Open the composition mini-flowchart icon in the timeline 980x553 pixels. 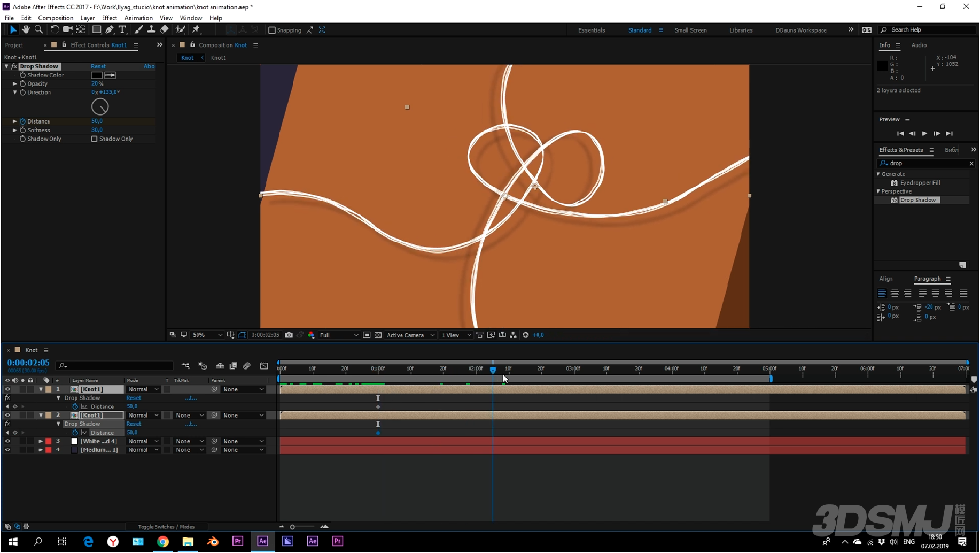pos(185,366)
